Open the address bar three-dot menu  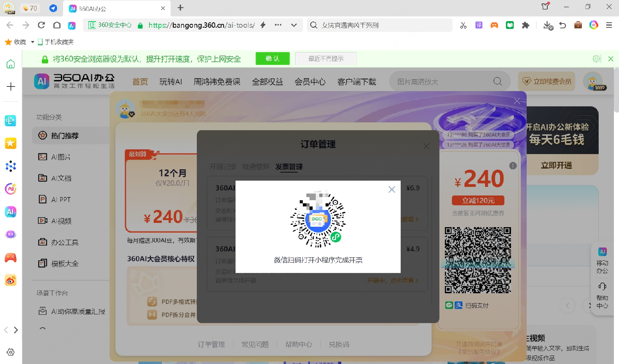pos(278,25)
